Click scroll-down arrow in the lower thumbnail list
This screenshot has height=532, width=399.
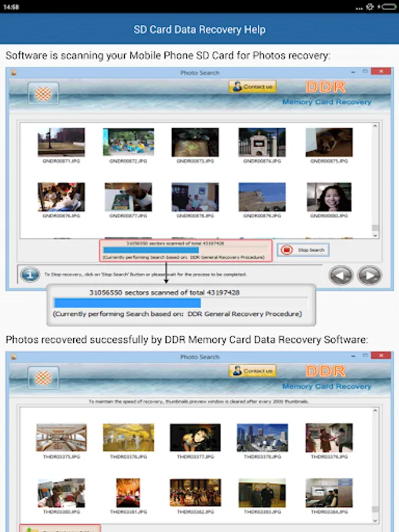(x=375, y=520)
